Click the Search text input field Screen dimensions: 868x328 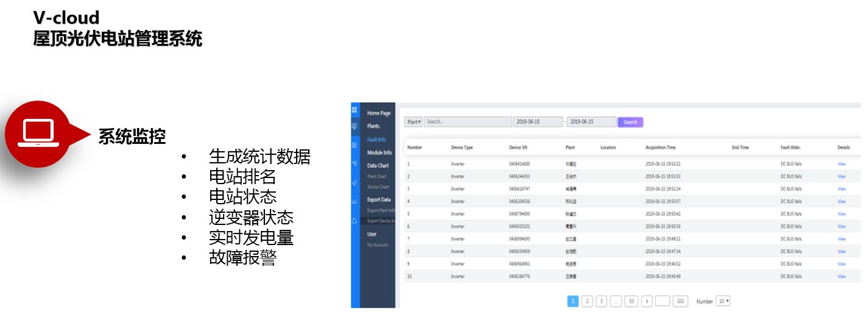(x=467, y=122)
